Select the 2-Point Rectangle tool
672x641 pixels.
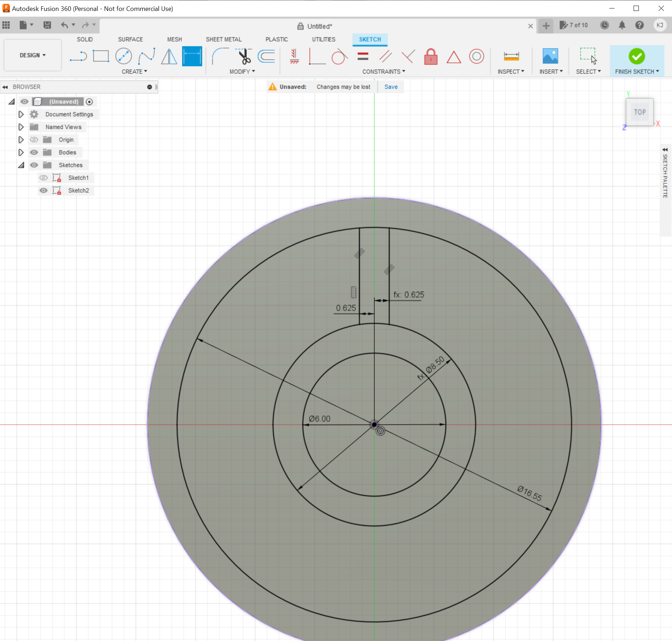(101, 56)
